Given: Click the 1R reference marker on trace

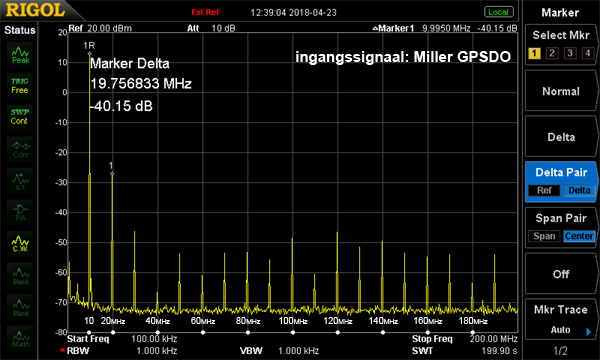Looking at the screenshot, I should 89,54.
